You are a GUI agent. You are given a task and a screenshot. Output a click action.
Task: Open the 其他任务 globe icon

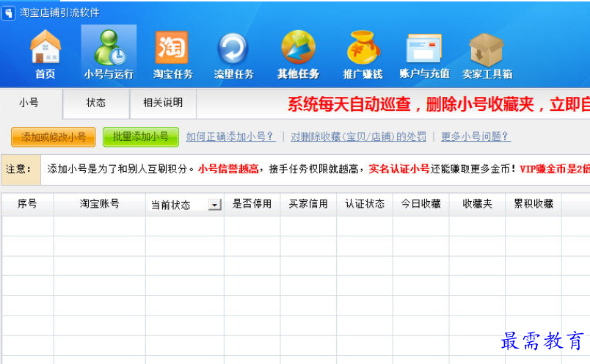298,54
